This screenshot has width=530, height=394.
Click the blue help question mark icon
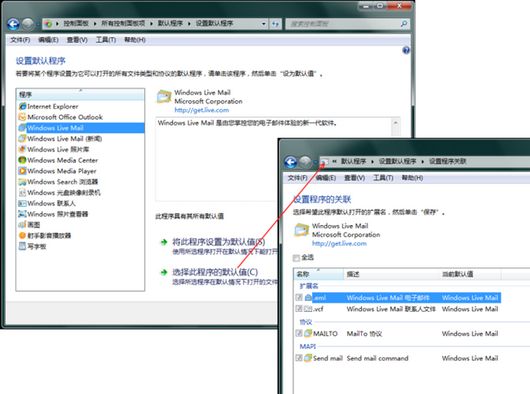(x=406, y=50)
